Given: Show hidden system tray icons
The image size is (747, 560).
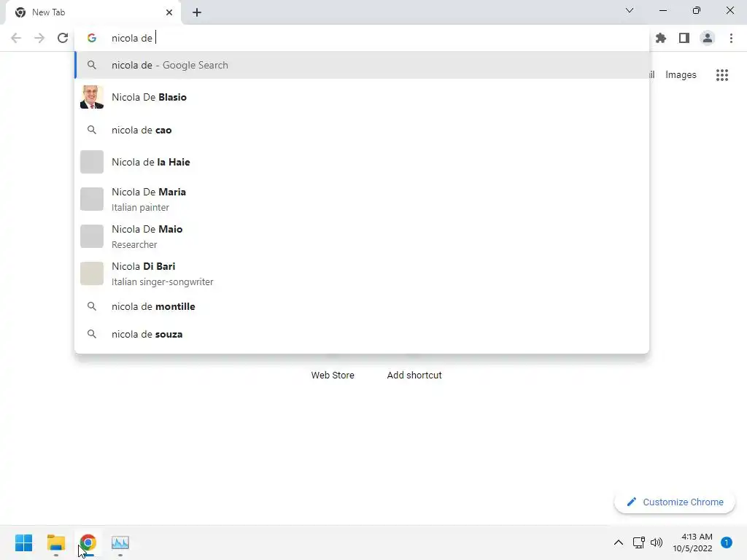Looking at the screenshot, I should 619,542.
